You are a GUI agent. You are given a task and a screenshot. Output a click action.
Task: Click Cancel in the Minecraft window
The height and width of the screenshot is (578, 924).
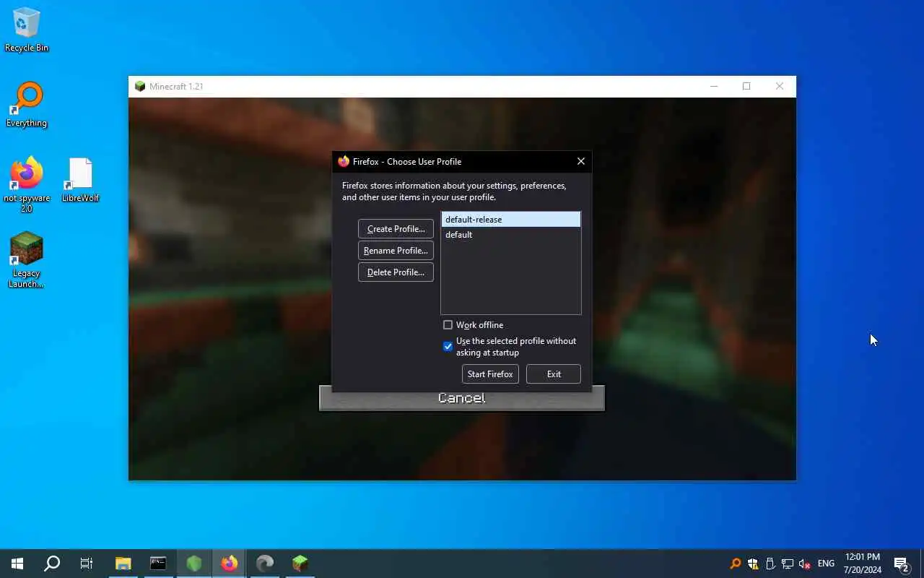coord(462,398)
